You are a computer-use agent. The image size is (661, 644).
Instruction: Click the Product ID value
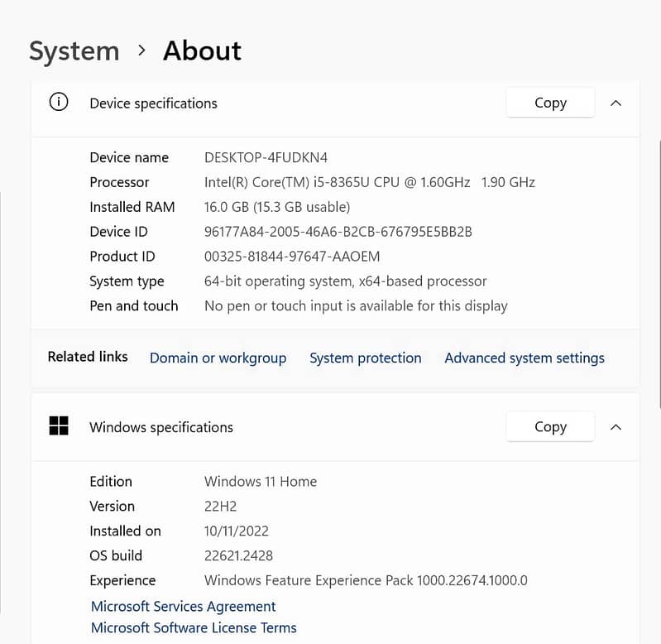292,257
